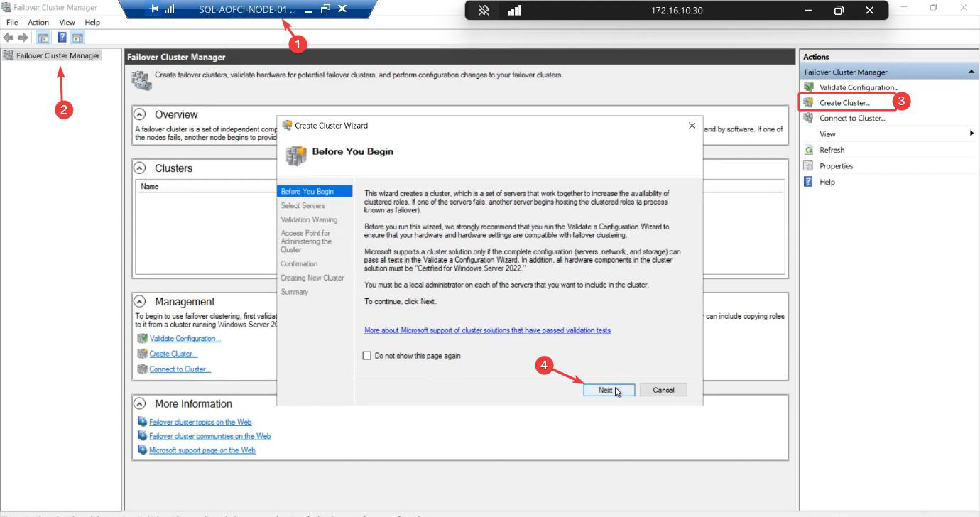
Task: Open Create Cluster... action in Actions pane
Action: pyautogui.click(x=844, y=103)
